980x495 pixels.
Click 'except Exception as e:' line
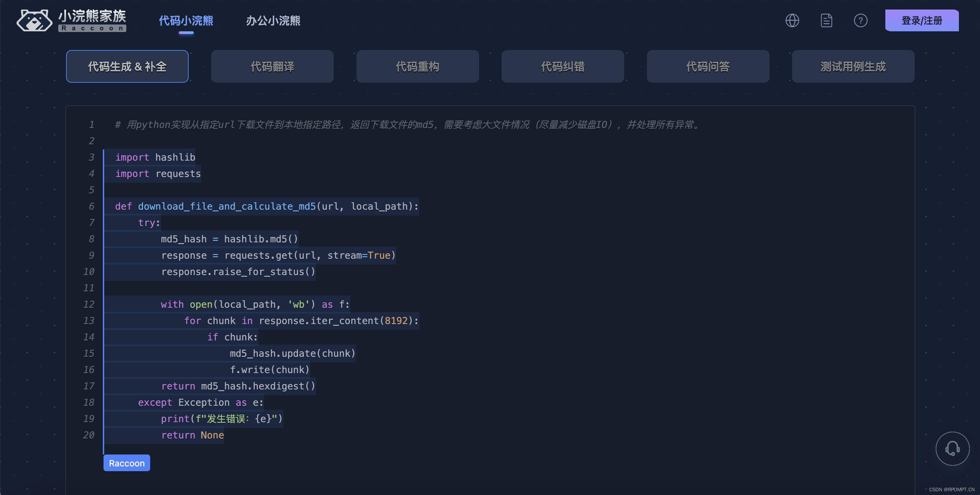pyautogui.click(x=201, y=402)
